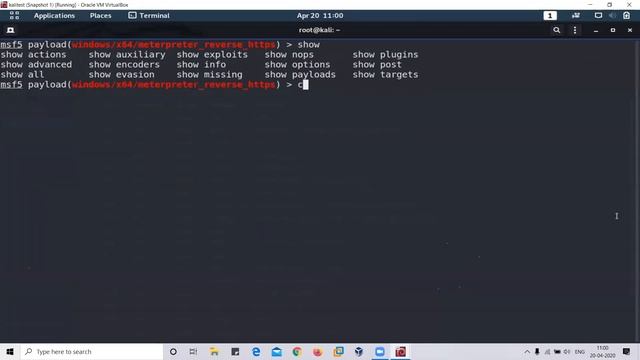Image resolution: width=640 pixels, height=360 pixels.
Task: Open Wi-Fi network tray icon
Action: click(547, 351)
